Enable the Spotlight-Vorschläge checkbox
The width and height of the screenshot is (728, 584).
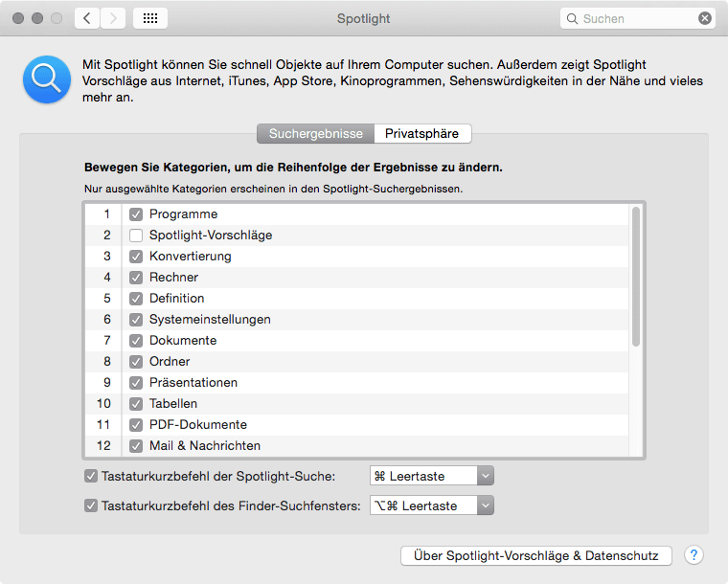pos(136,236)
